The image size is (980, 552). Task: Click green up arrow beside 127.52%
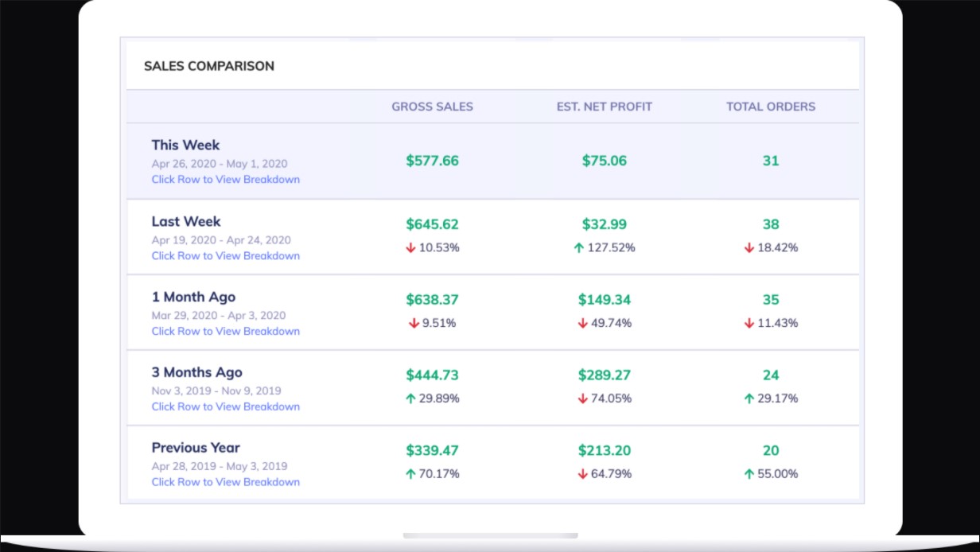(579, 248)
